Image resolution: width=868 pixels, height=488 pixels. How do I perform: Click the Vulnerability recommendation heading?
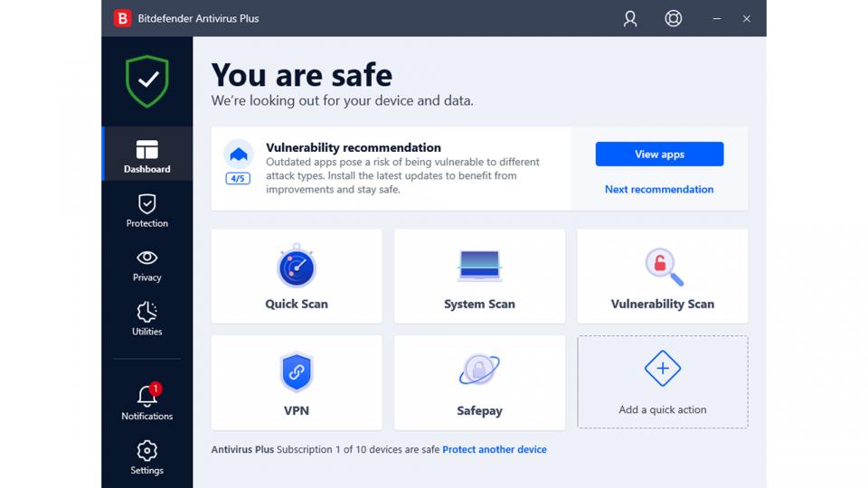tap(354, 147)
